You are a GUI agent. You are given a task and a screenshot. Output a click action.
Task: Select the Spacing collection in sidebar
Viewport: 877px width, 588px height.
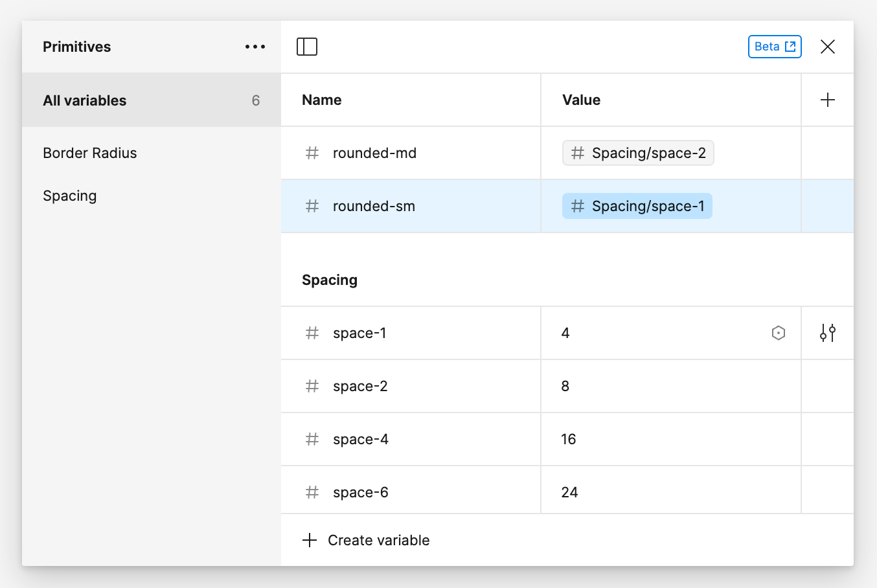click(69, 196)
